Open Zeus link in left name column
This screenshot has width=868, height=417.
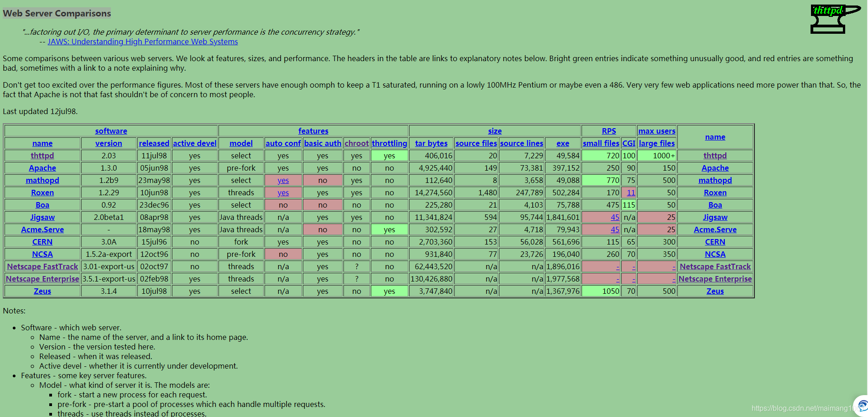(x=42, y=291)
